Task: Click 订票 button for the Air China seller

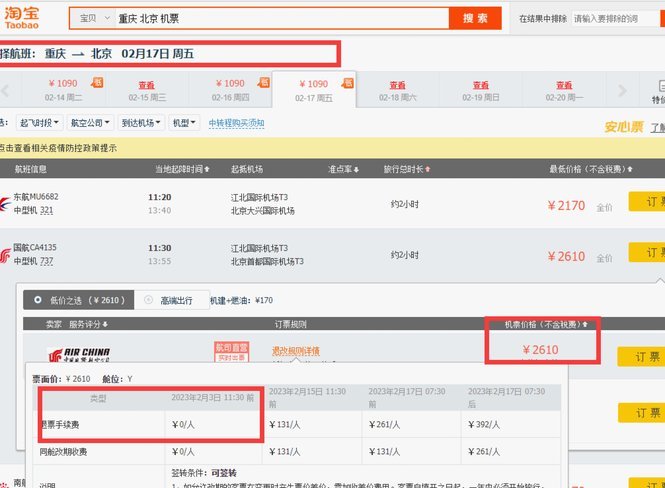Action: click(x=641, y=357)
